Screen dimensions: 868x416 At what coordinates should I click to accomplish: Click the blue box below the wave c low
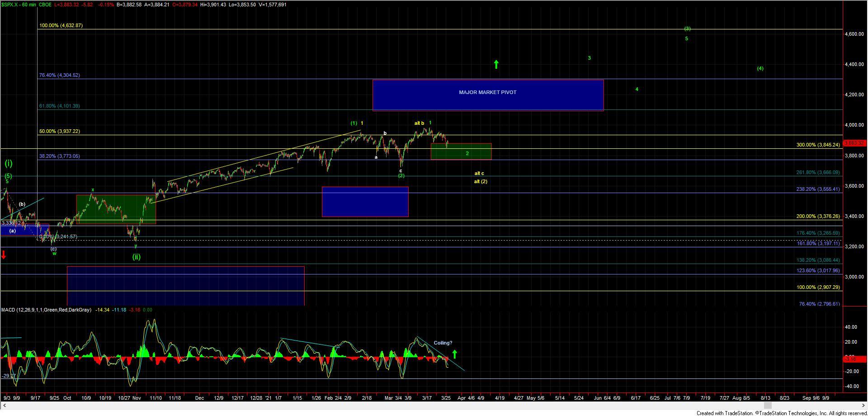click(365, 202)
